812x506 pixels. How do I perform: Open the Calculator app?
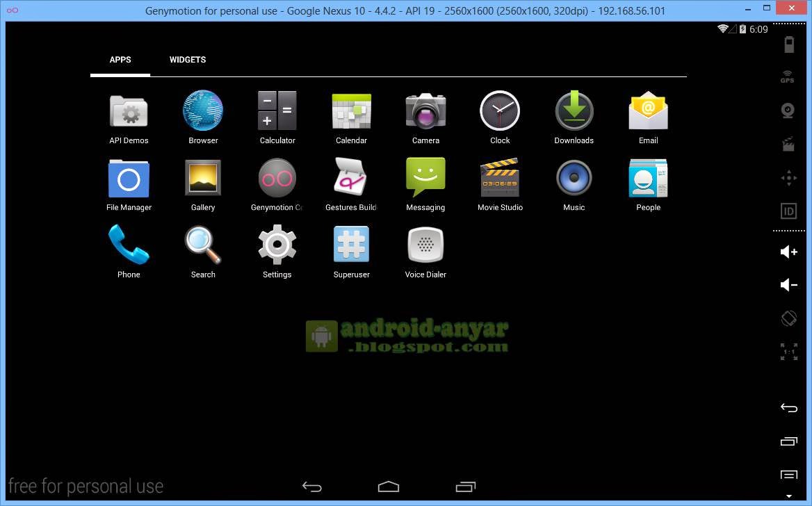[x=277, y=117]
